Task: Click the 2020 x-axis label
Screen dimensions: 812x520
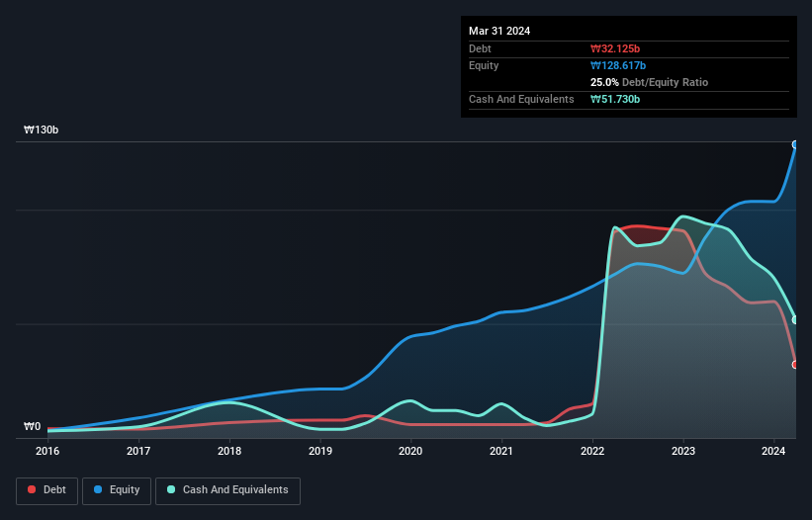Action: click(410, 451)
